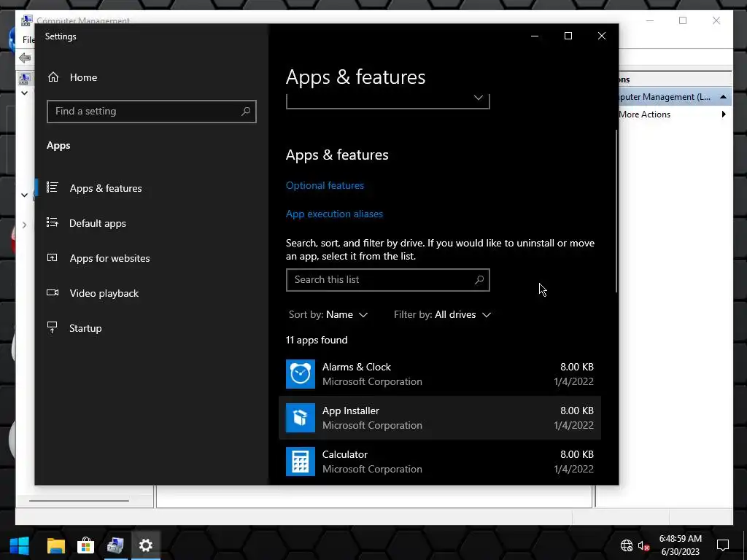Open File Explorer from taskbar
Viewport: 747px width, 560px height.
[x=55, y=545]
